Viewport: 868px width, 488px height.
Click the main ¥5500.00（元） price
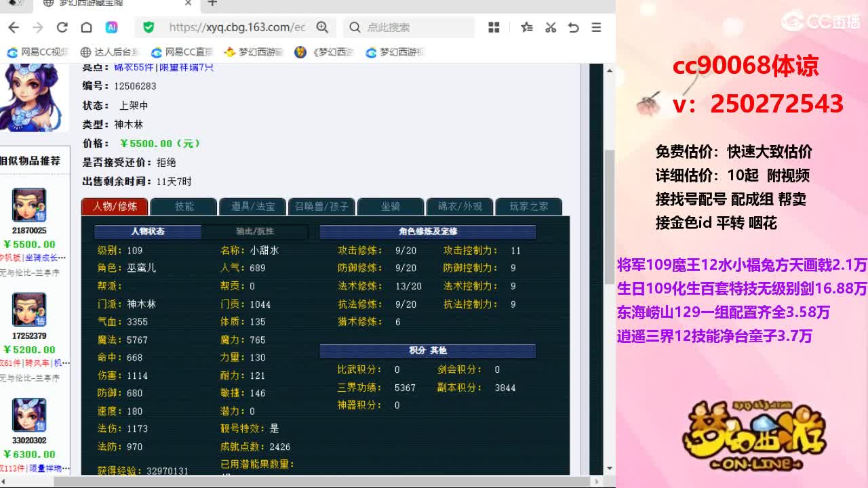coord(160,144)
